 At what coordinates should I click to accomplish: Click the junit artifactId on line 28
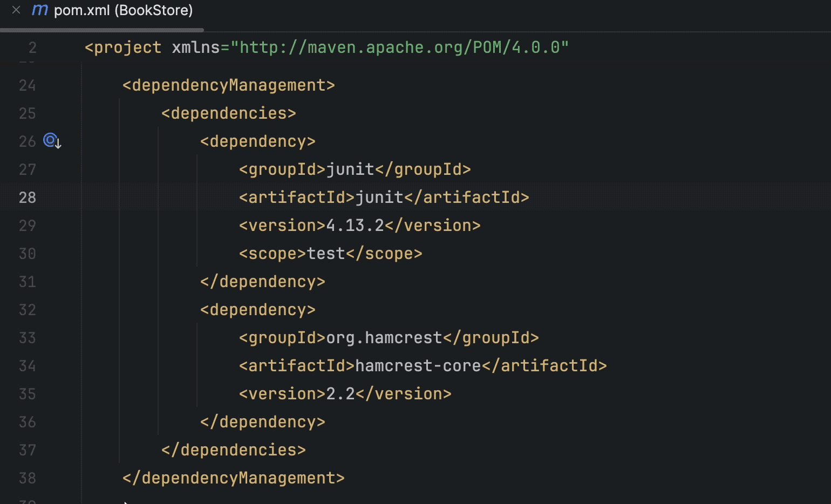383,197
